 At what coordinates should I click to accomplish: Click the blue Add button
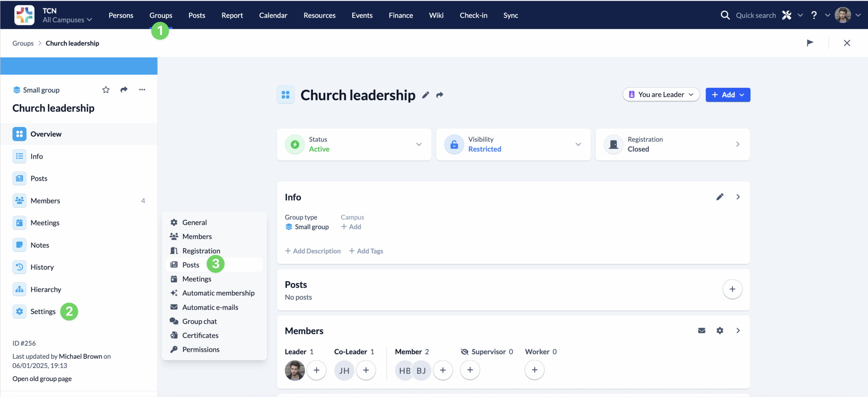pos(728,95)
